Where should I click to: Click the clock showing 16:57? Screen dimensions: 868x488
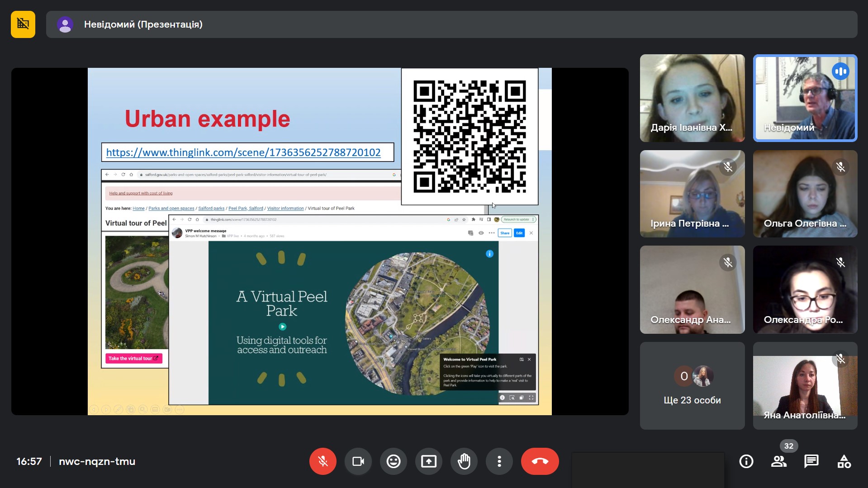coord(29,461)
